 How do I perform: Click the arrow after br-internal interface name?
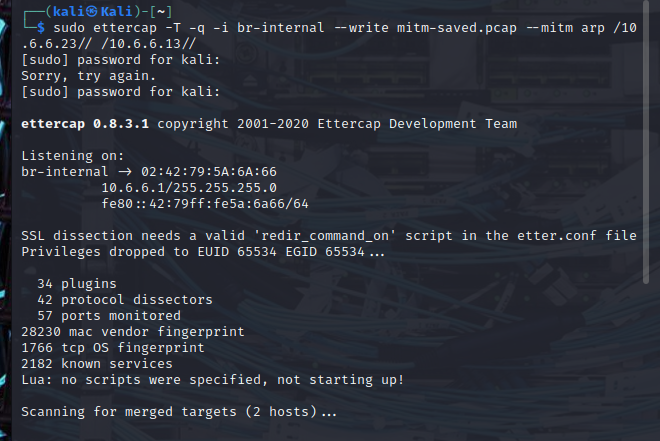pos(124,172)
